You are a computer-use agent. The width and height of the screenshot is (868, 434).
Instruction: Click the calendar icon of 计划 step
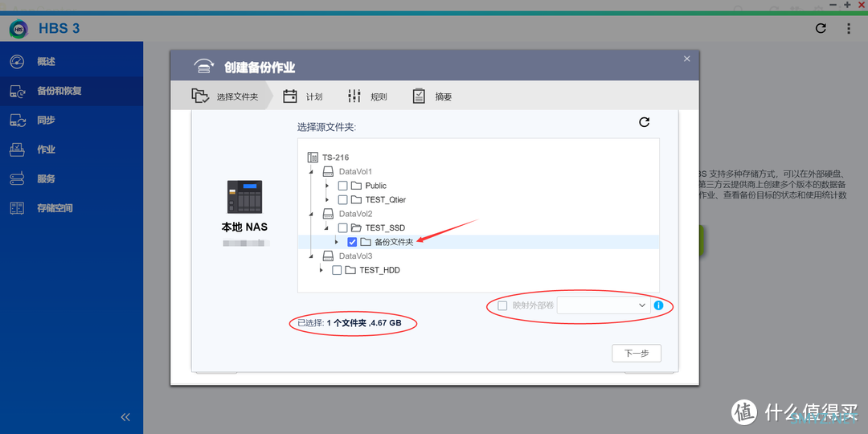point(290,96)
